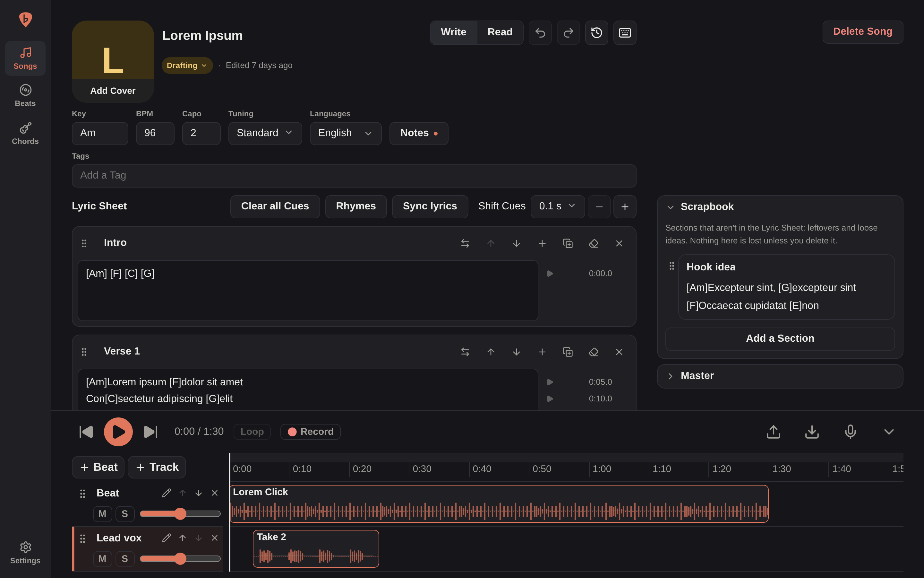Switch to Read mode

[500, 32]
